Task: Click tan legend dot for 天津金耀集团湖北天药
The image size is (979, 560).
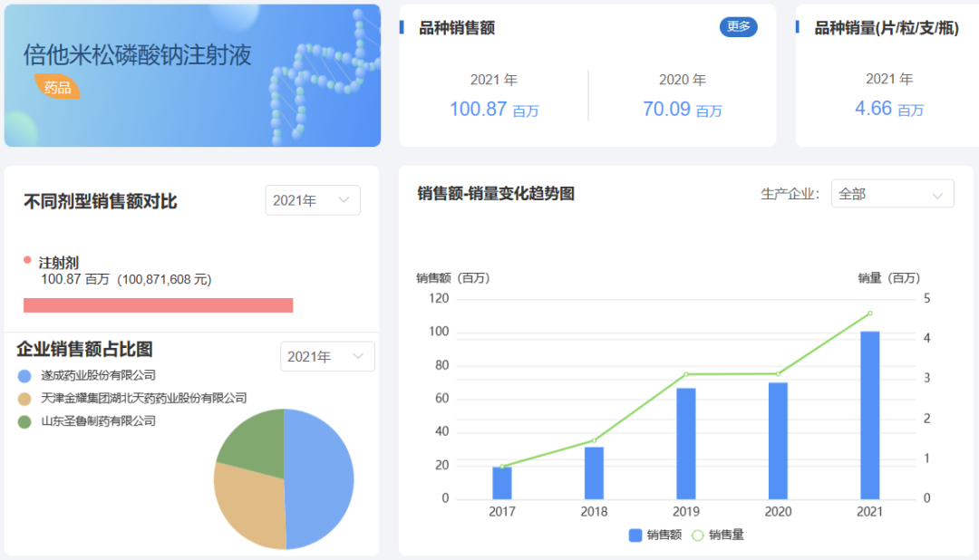Action: pos(24,399)
